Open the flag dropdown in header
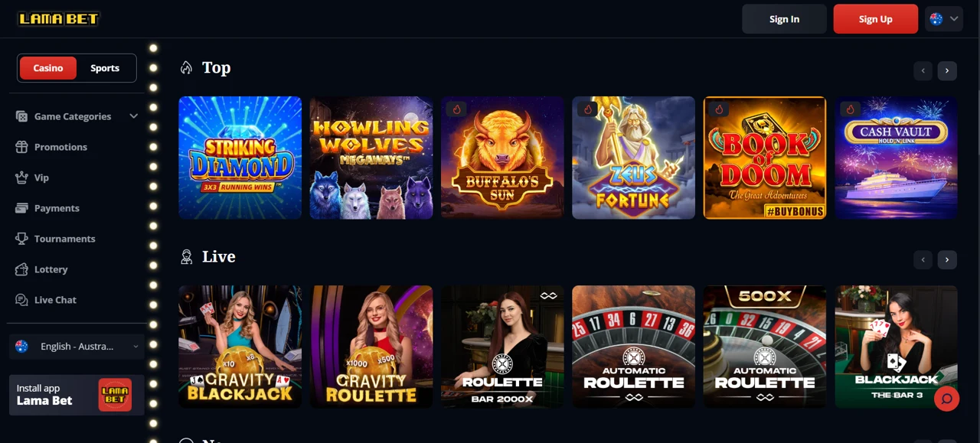 click(x=944, y=19)
